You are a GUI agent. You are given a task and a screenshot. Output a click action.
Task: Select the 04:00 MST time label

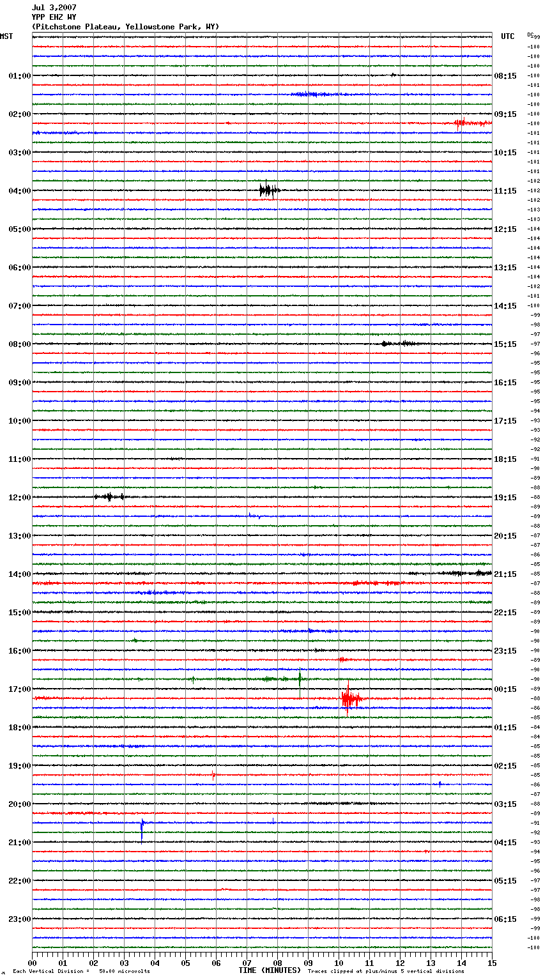click(20, 191)
